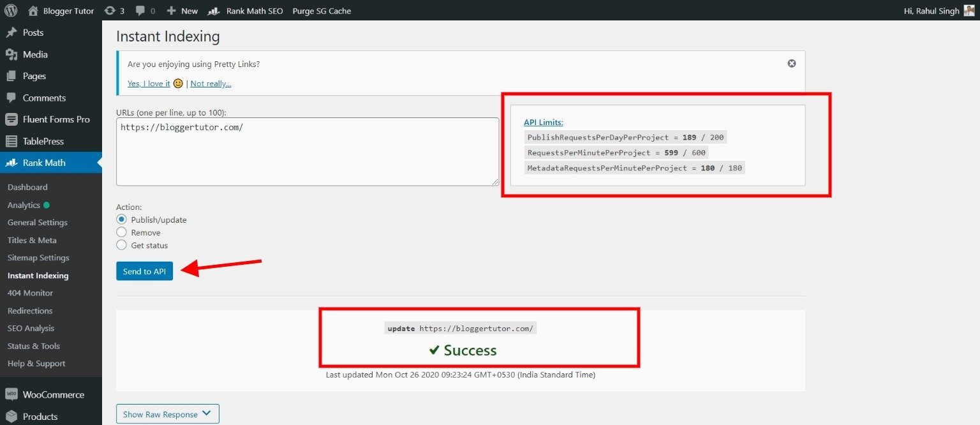This screenshot has height=425, width=980.
Task: Click the plus icon beside New
Action: [x=171, y=11]
